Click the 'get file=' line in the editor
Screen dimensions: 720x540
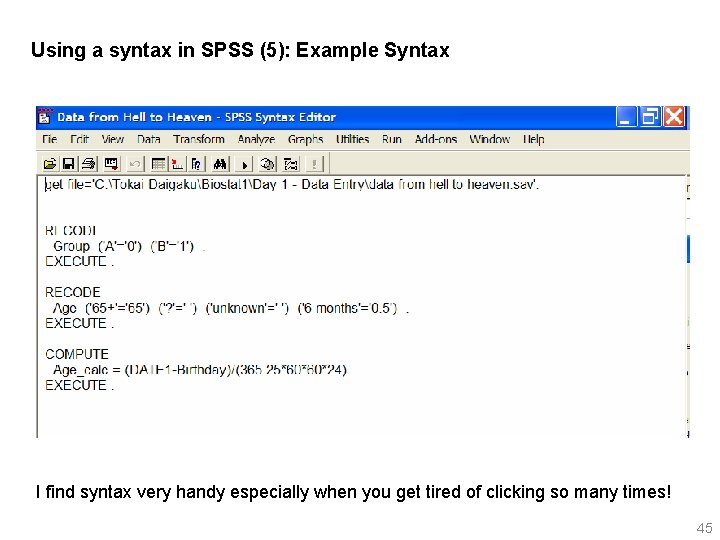tap(292, 185)
